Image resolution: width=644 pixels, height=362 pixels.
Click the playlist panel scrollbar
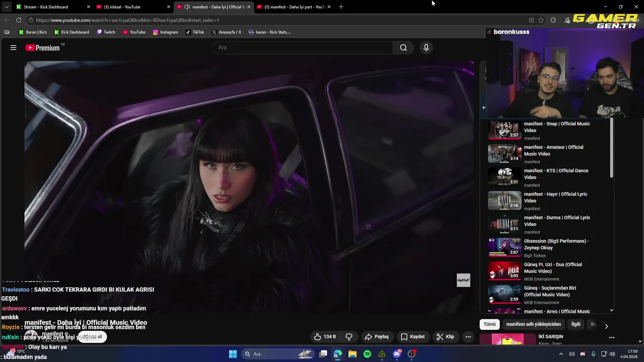coord(612,148)
